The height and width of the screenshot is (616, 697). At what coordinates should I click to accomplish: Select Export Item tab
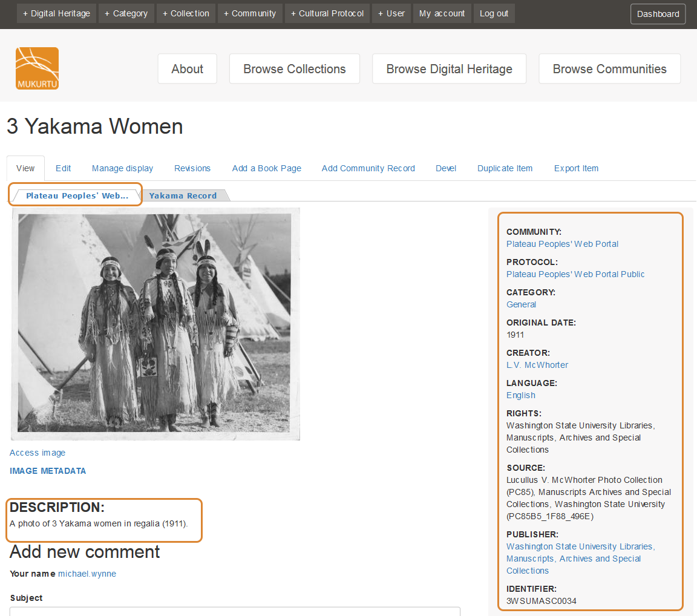coord(576,168)
